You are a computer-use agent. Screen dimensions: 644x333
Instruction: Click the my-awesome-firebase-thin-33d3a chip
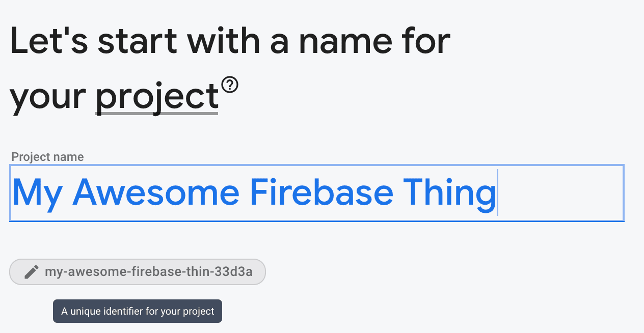coord(138,271)
